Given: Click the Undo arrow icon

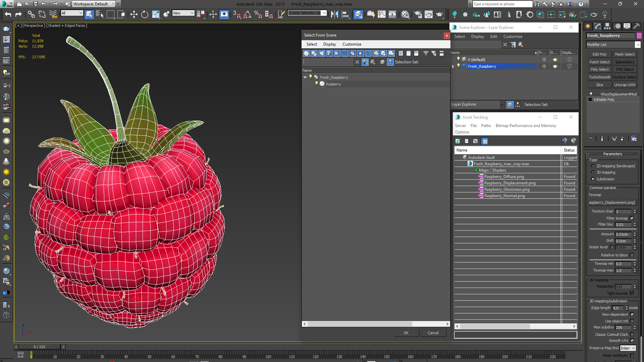Looking at the screenshot, I should [8, 14].
